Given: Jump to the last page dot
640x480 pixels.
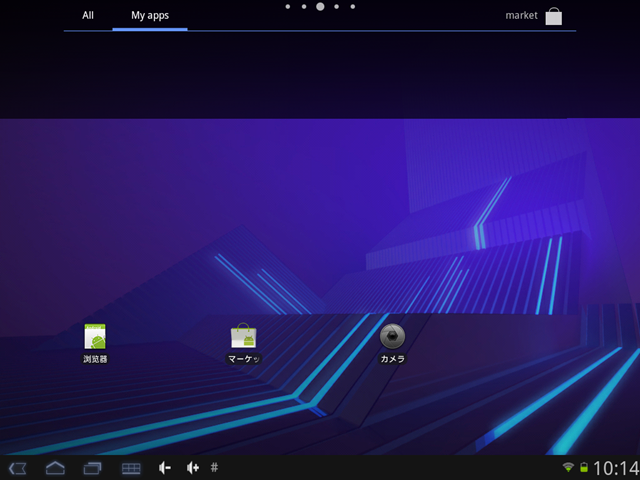Looking at the screenshot, I should click(353, 7).
